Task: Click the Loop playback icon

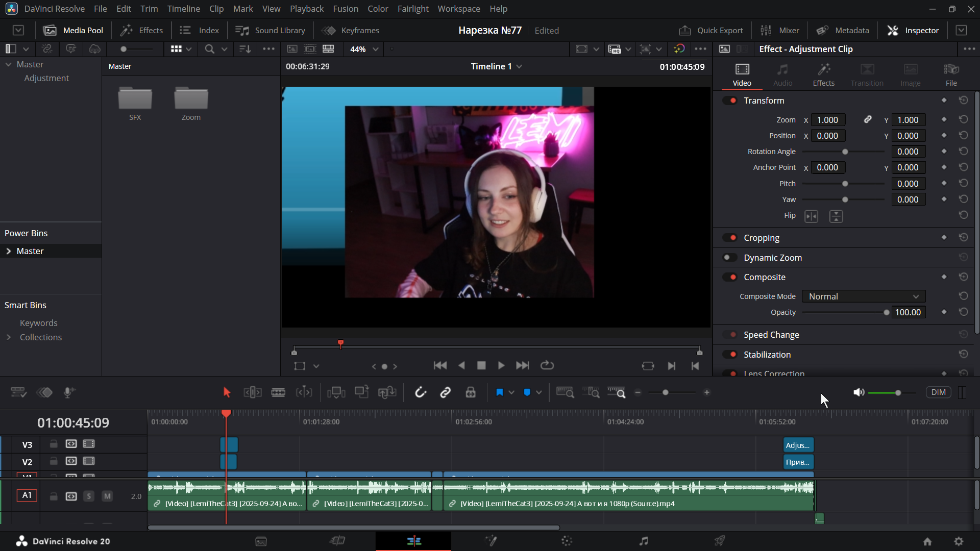Action: (x=547, y=365)
